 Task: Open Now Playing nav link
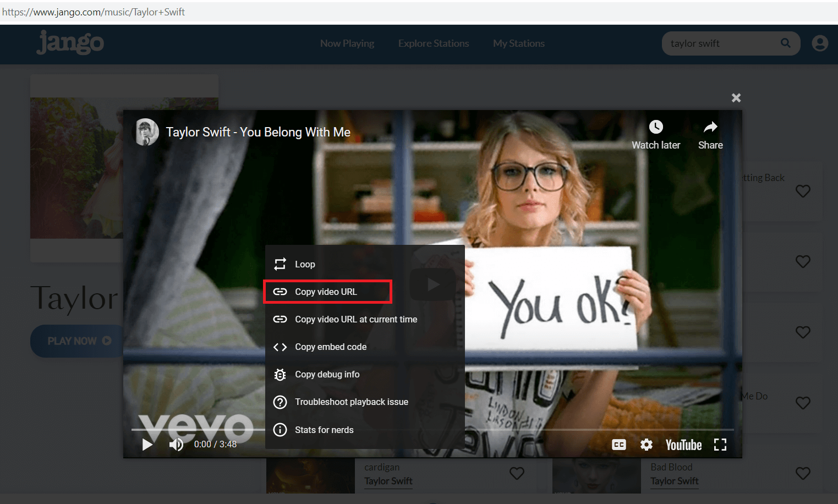[x=347, y=43]
